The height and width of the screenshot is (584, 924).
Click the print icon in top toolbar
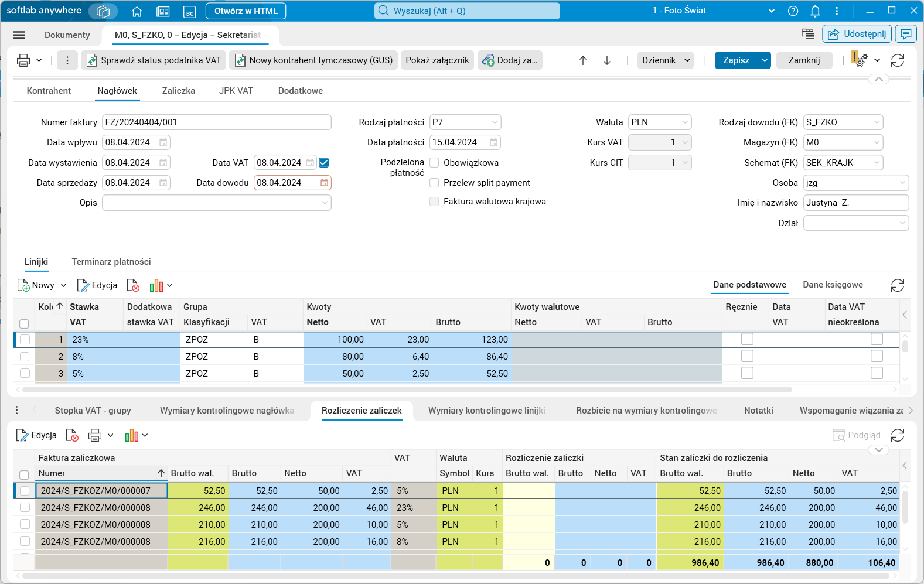(x=23, y=60)
